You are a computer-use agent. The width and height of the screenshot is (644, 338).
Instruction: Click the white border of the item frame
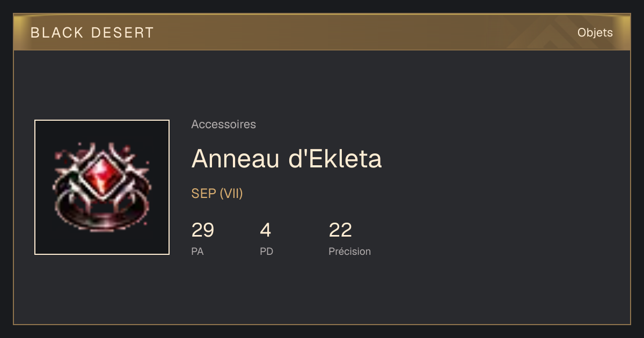(x=102, y=121)
